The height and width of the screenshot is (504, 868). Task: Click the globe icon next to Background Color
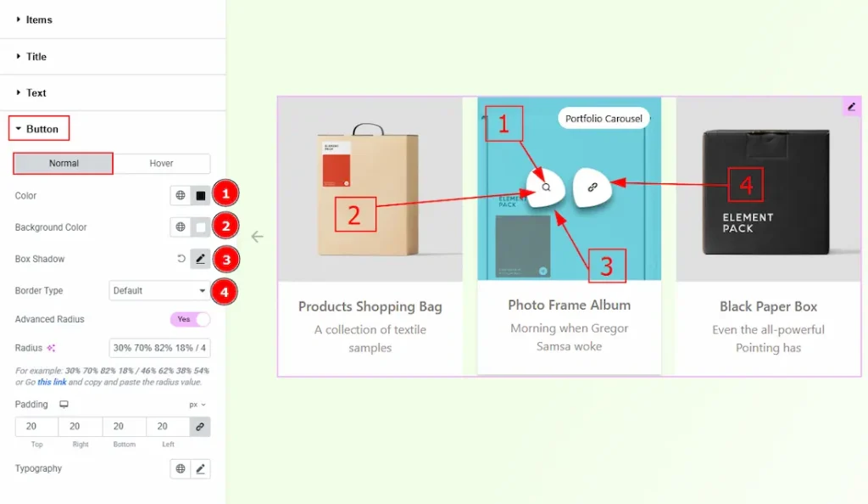pos(181,227)
